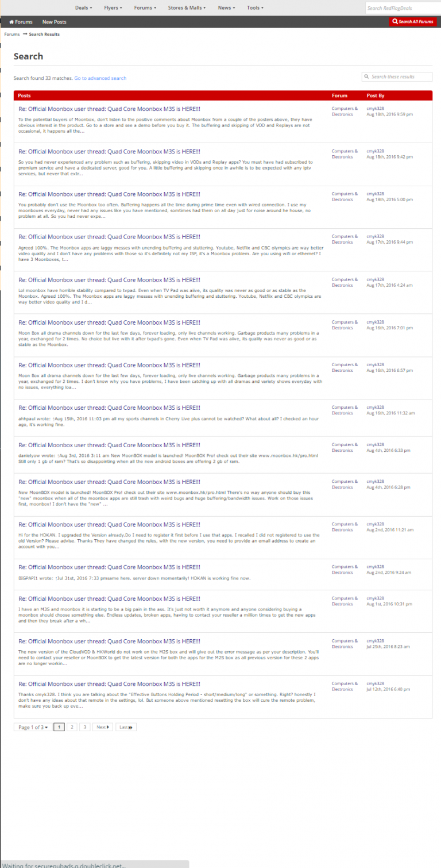Click the Last page double-arrow button
This screenshot has width=441, height=868.
point(126,727)
